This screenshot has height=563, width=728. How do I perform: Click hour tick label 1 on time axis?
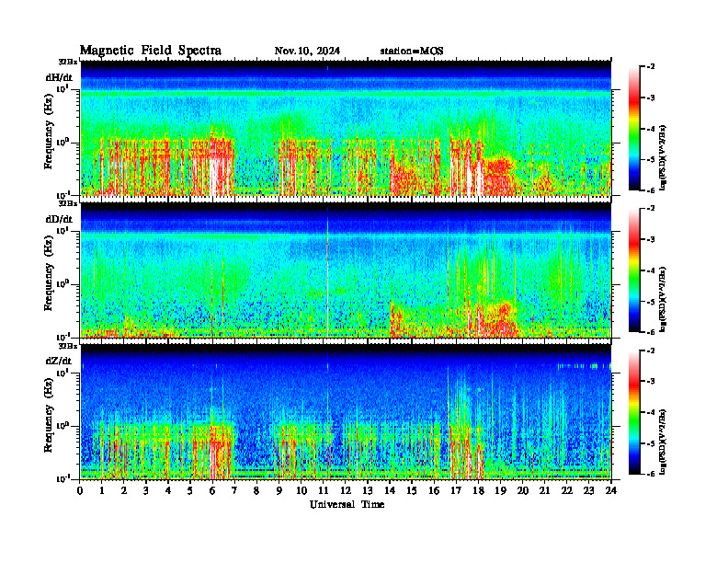point(102,490)
